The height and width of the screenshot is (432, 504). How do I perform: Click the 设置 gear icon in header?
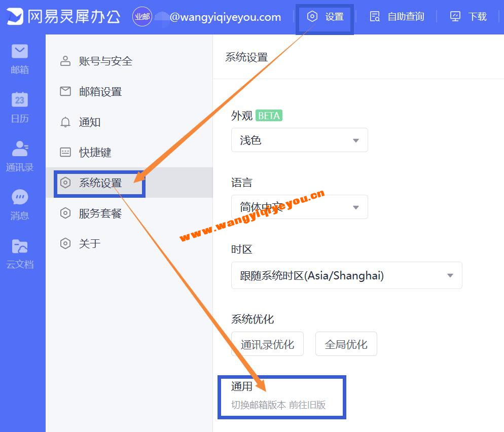pos(312,16)
